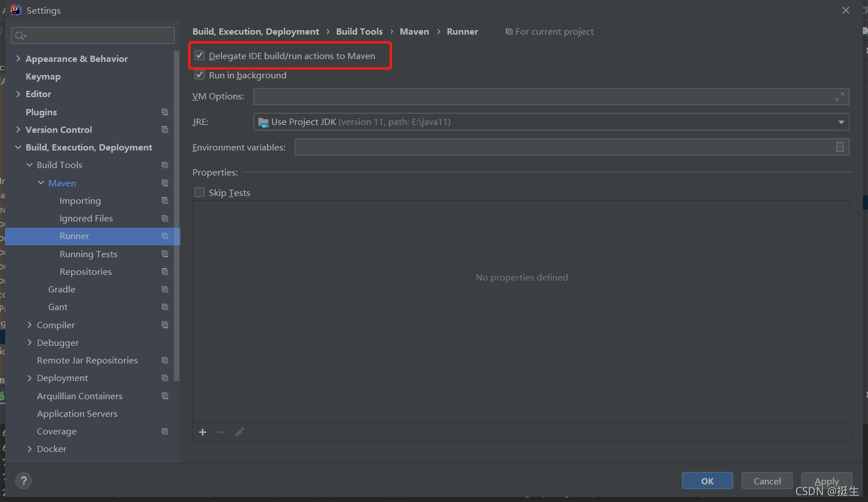Click project-level icon beside Gant
Screen dimensions: 868x502
[165, 307]
